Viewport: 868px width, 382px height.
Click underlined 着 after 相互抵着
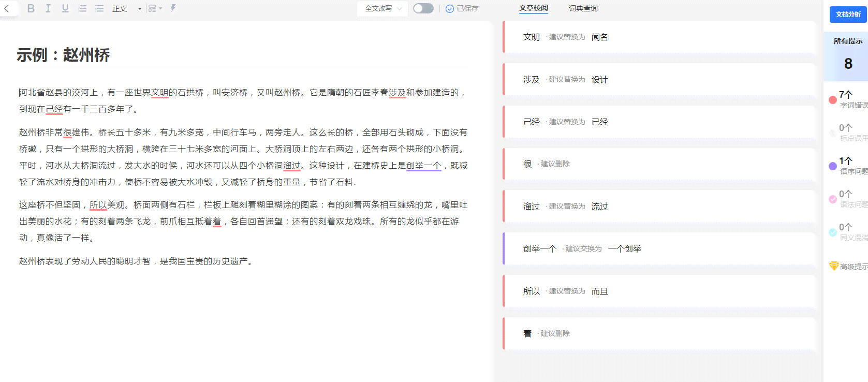(x=217, y=222)
